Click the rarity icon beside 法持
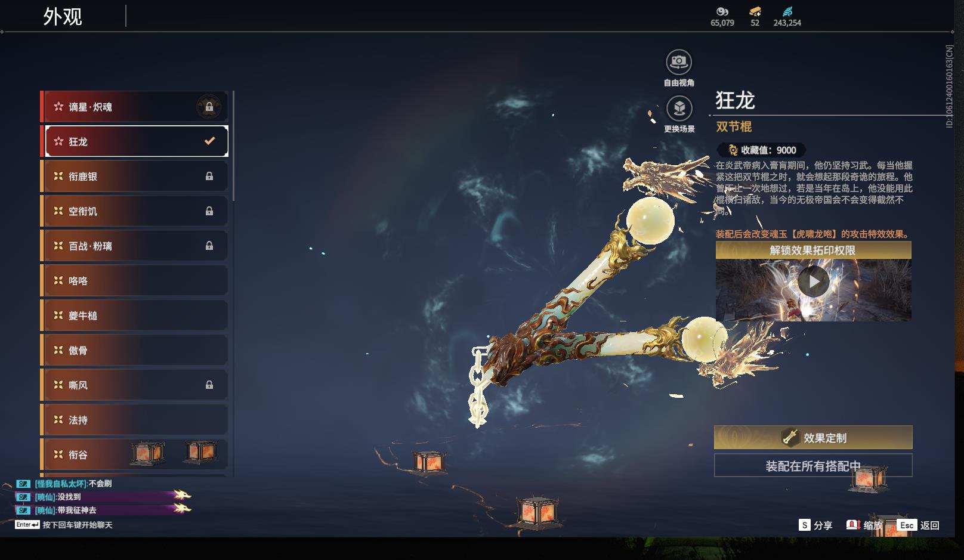 (x=58, y=420)
